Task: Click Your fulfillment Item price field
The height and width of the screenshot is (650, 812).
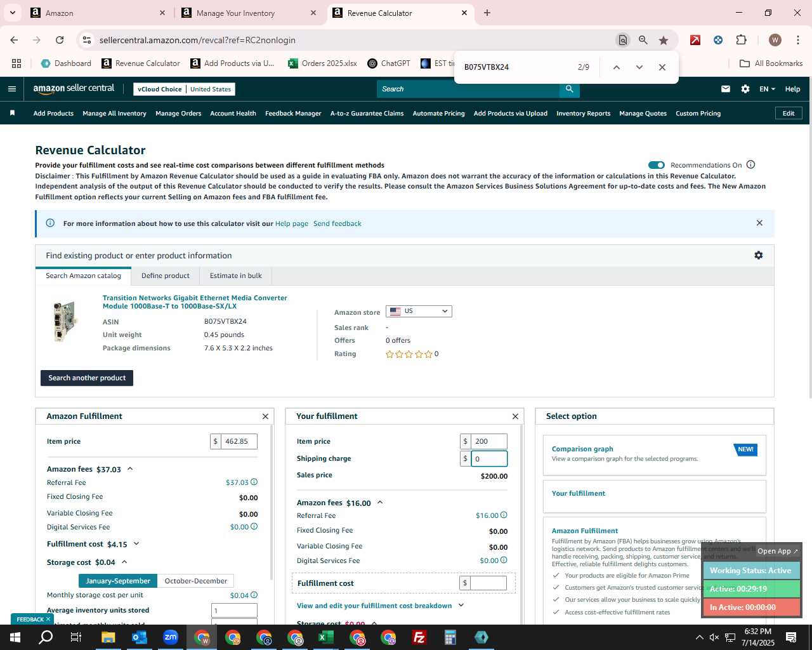Action: tap(489, 441)
